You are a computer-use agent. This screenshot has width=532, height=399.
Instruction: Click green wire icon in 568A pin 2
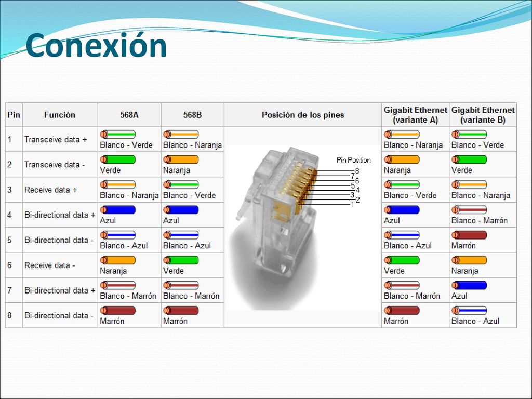[118, 159]
